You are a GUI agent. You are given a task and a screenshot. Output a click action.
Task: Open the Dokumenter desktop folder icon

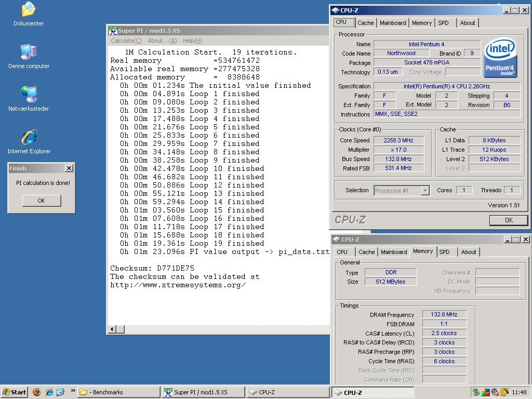pyautogui.click(x=29, y=9)
